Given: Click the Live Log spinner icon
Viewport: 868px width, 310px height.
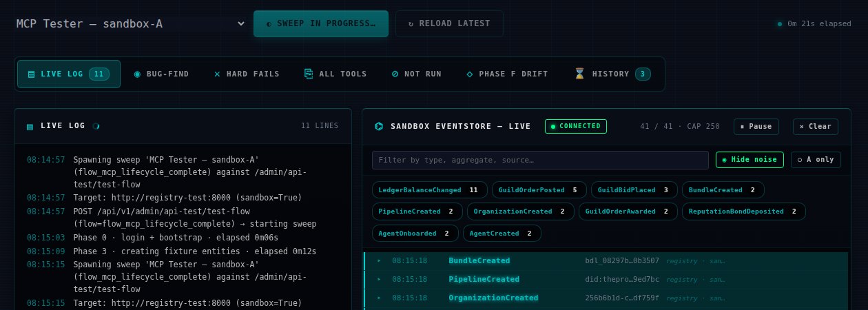Looking at the screenshot, I should (x=96, y=126).
